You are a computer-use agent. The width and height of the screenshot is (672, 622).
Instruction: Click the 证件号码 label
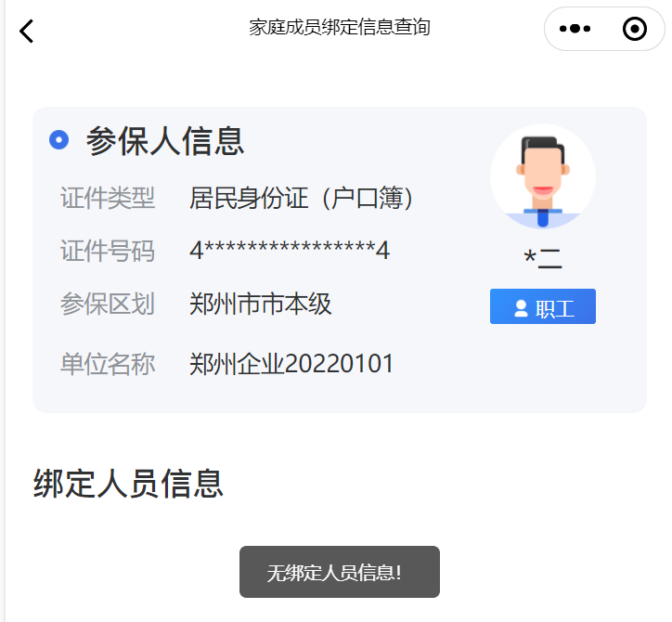click(x=108, y=251)
